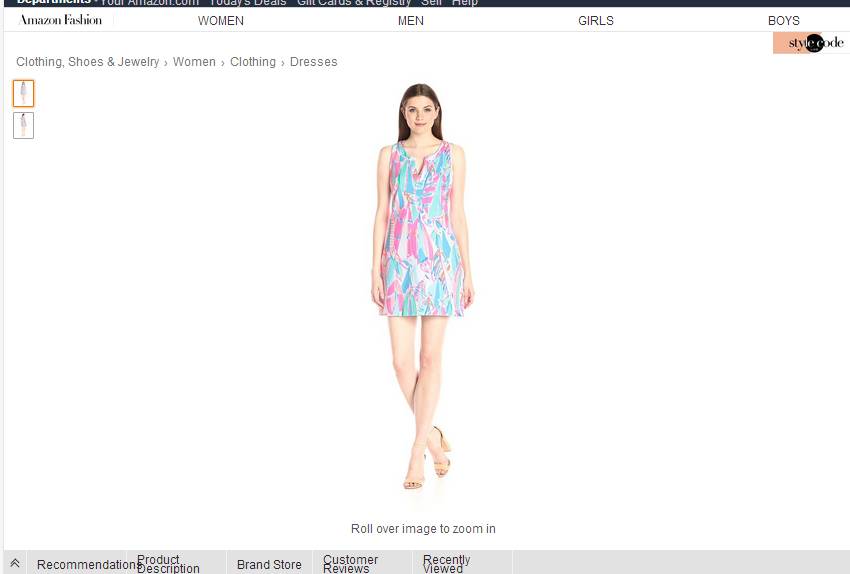Screen dimensions: 850x574
Task: Open the Style Code banner
Action: 811,43
